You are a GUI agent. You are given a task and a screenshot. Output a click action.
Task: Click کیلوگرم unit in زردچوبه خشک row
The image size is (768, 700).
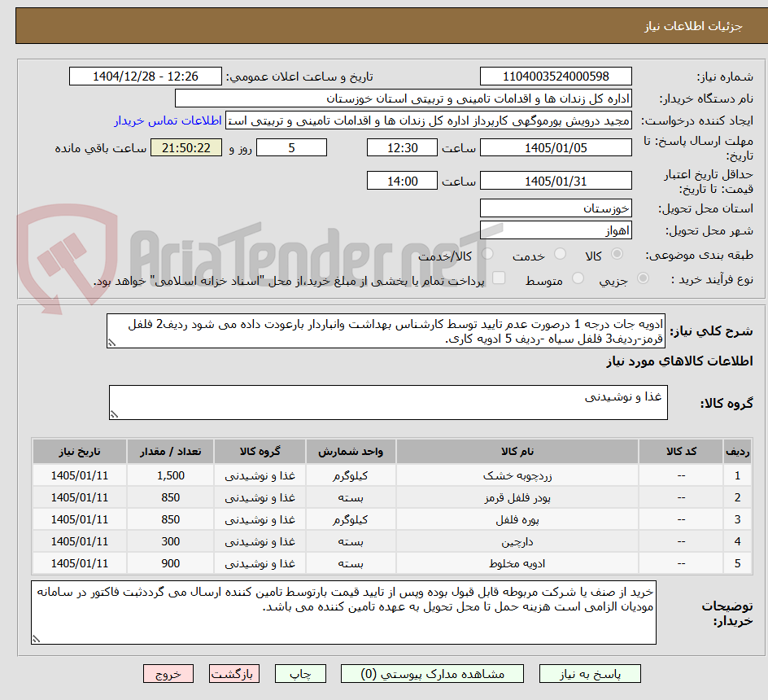click(351, 475)
